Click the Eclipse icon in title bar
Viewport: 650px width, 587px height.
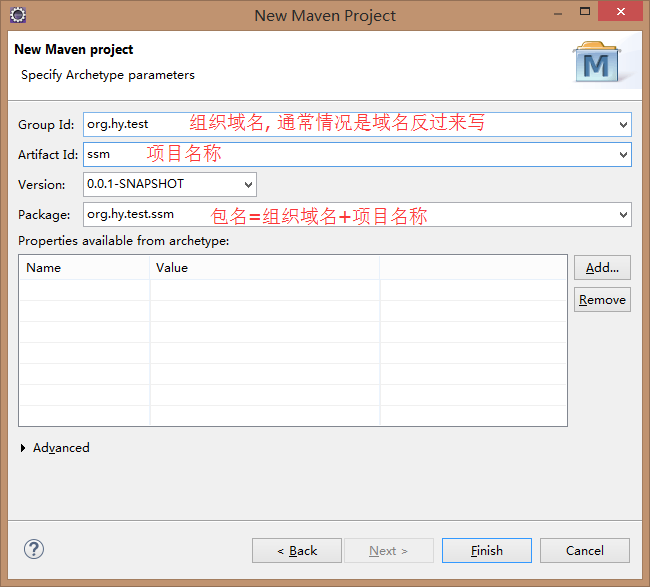point(18,15)
